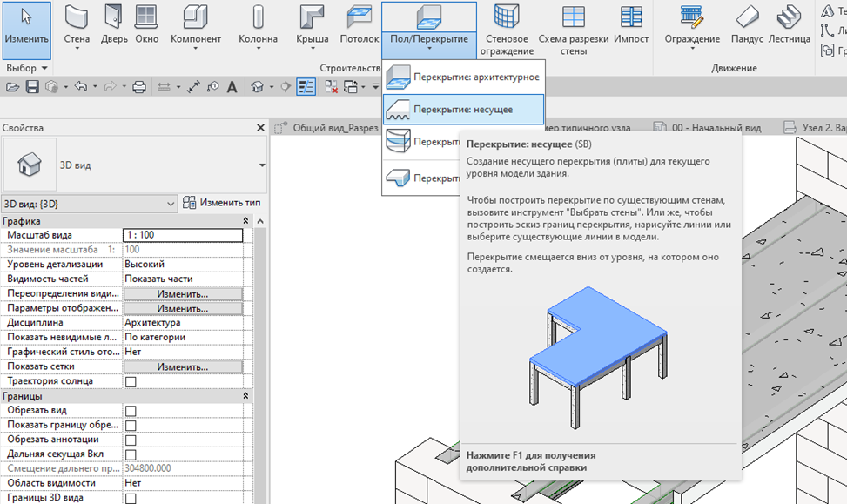Pick Схема разрезки стены tool
Image resolution: width=847 pixels, height=504 pixels.
pyautogui.click(x=573, y=30)
